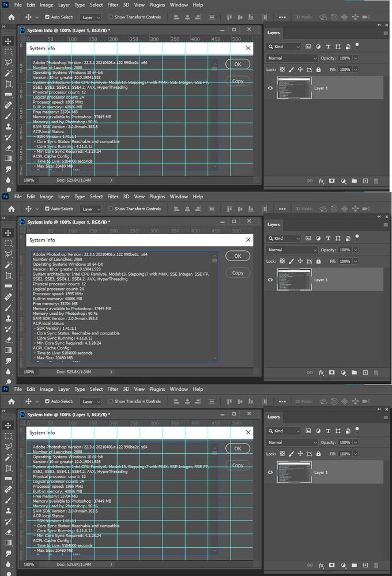
Task: Toggle Auto-Select checkbox in the middle window
Action: (x=47, y=209)
